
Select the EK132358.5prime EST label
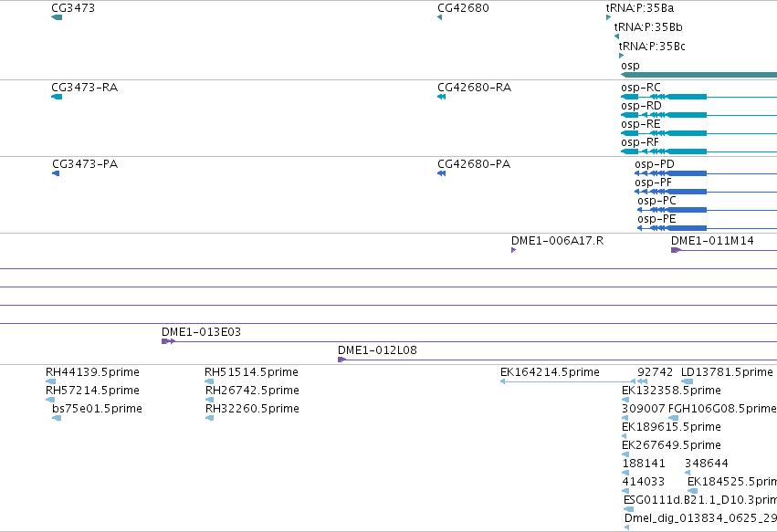[x=671, y=391]
